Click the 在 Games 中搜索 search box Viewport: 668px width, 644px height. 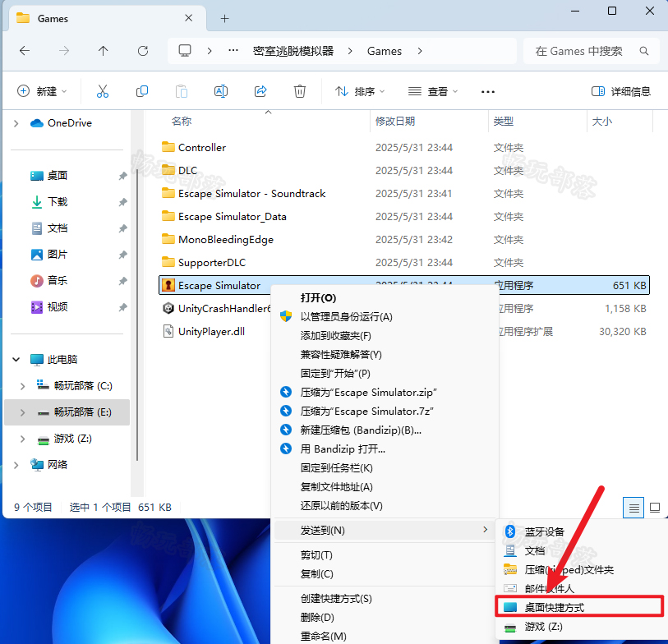[592, 51]
